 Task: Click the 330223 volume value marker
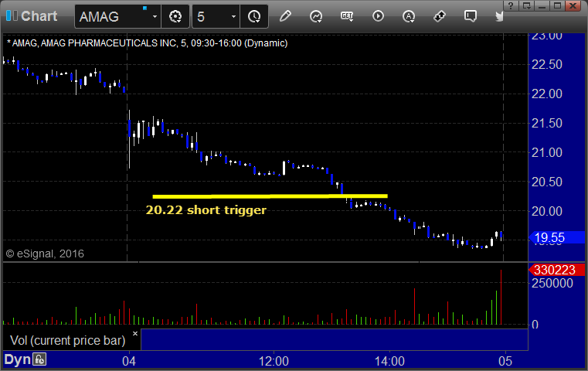[557, 270]
